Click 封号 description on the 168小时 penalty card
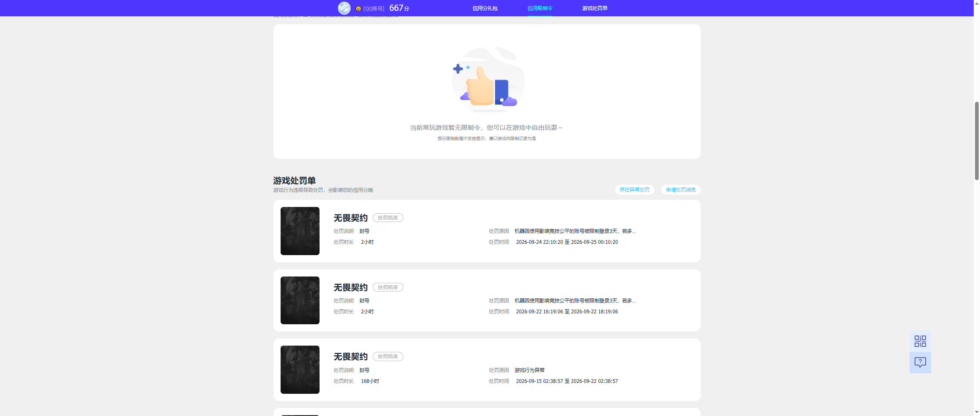This screenshot has width=980, height=416. (364, 370)
